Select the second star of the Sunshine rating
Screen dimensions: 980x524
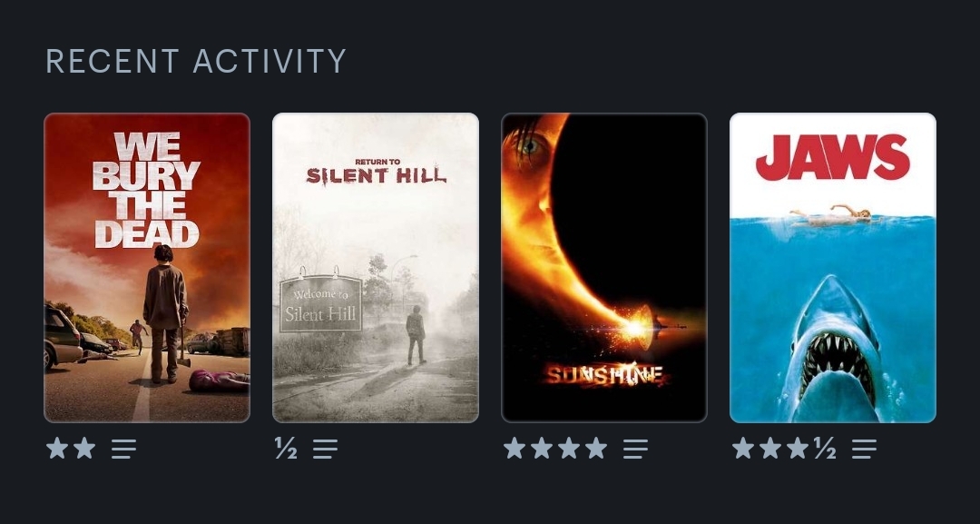coord(542,448)
